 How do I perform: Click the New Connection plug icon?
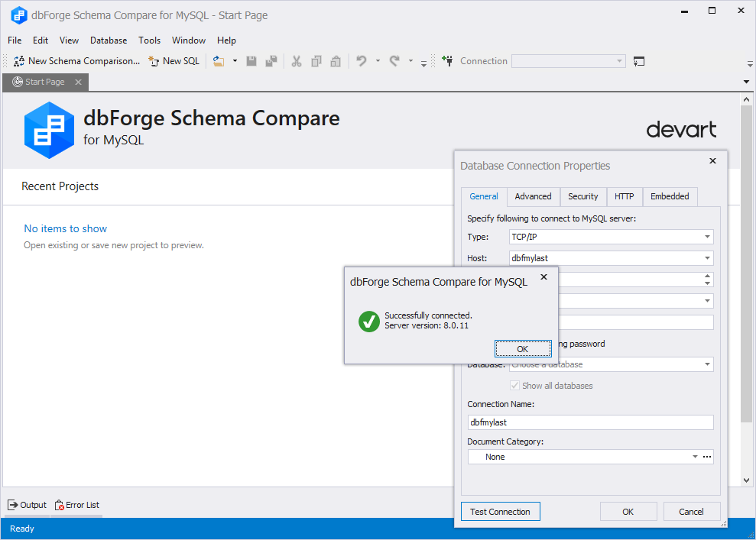(x=447, y=61)
